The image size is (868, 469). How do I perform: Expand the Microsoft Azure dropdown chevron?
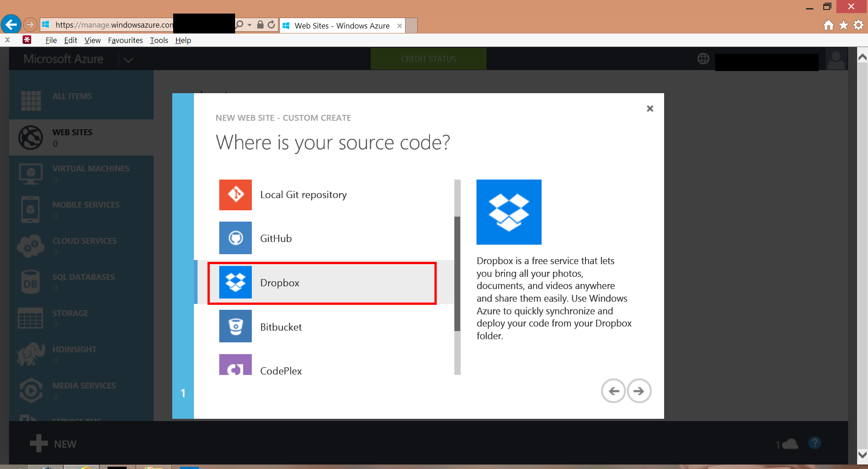128,60
